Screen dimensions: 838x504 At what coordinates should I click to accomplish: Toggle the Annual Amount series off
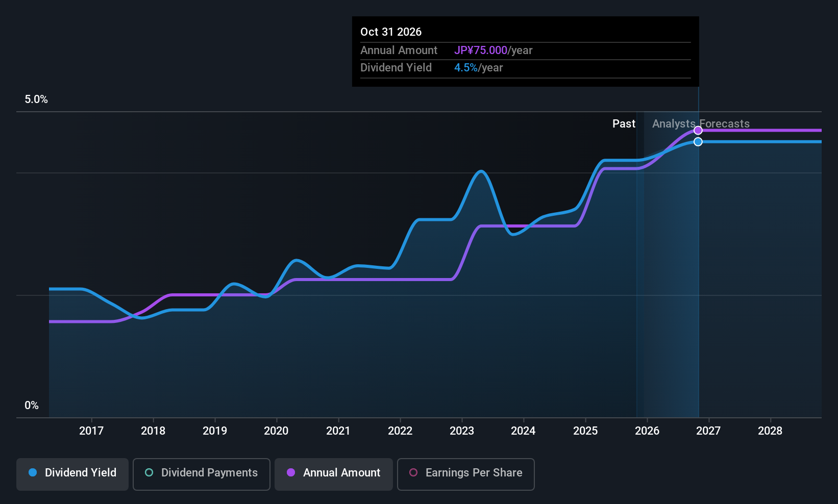coord(333,473)
